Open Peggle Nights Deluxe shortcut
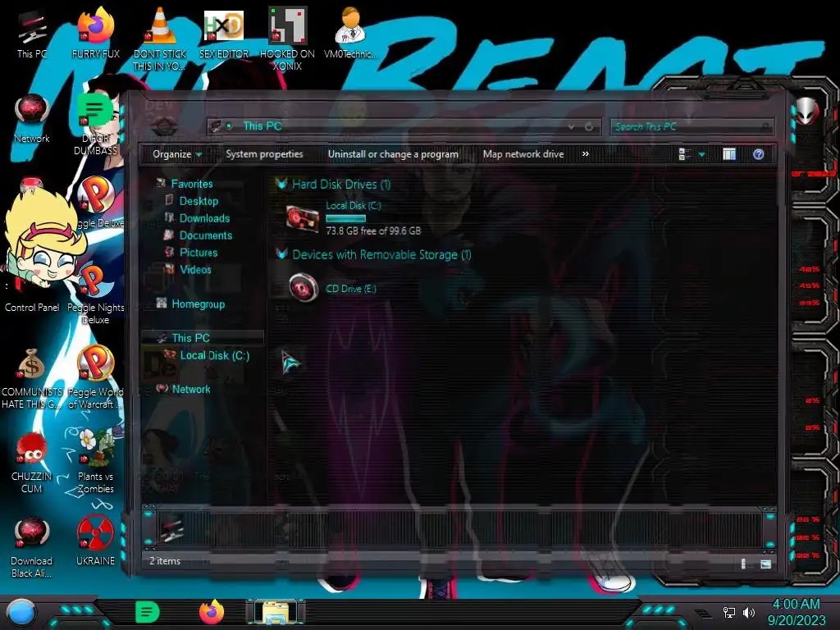 pos(95,294)
